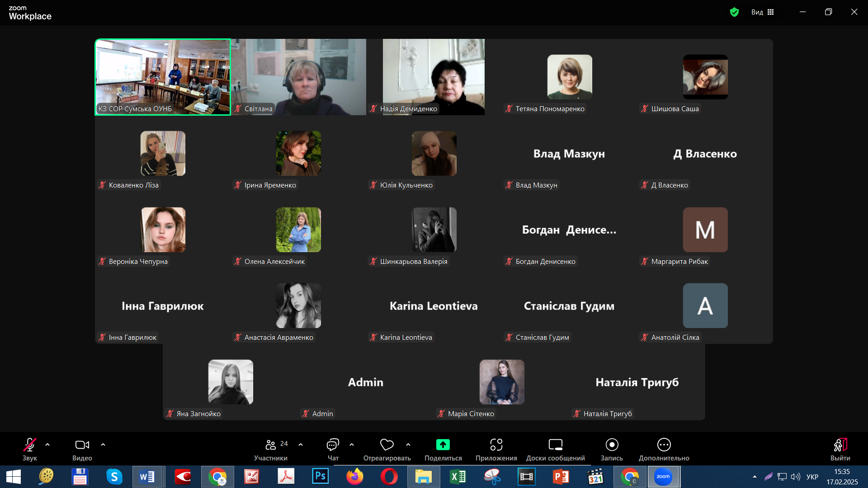Toggle the Video camera on
The height and width of the screenshot is (488, 868).
(82, 445)
